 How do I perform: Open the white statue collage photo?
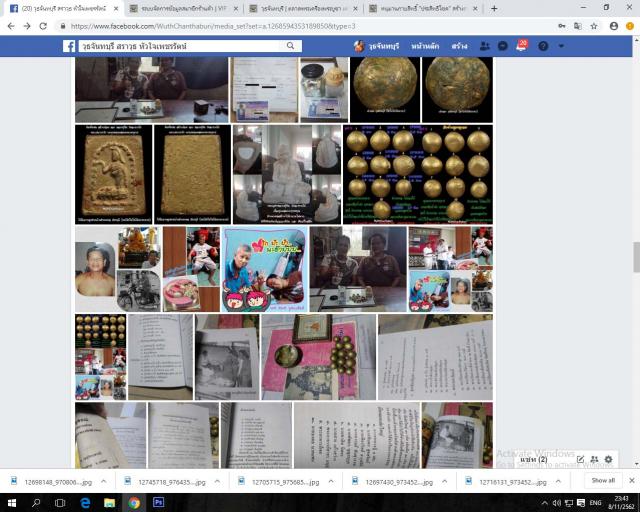tap(287, 174)
